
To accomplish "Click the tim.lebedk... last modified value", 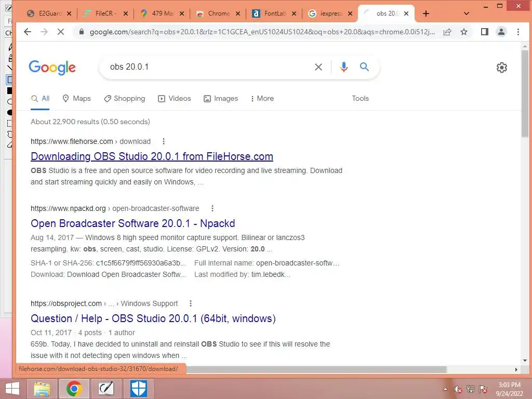I will [x=271, y=274].
